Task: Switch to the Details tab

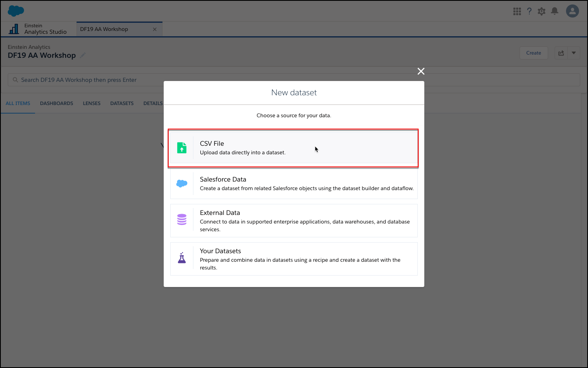Action: (153, 103)
